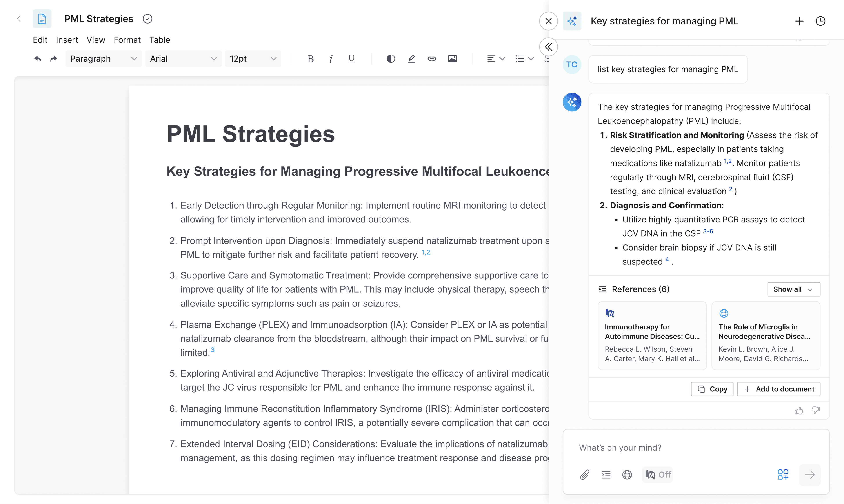Toggle the library source Off switch

pyautogui.click(x=658, y=475)
